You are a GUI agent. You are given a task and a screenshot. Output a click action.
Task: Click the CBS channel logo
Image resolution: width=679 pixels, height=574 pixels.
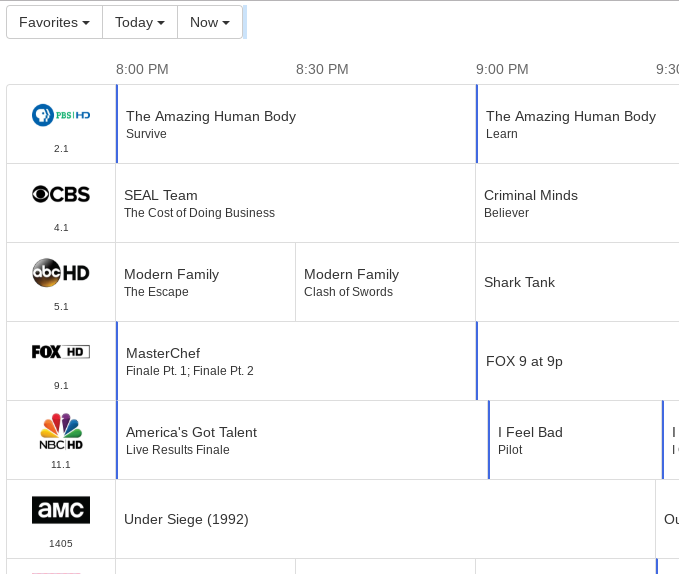point(61,194)
